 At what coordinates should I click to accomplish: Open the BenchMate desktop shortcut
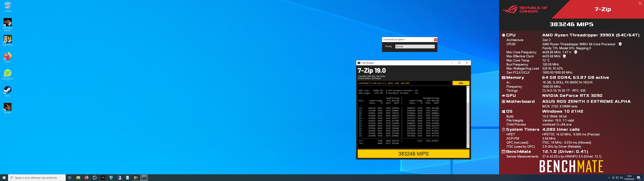tap(8, 41)
